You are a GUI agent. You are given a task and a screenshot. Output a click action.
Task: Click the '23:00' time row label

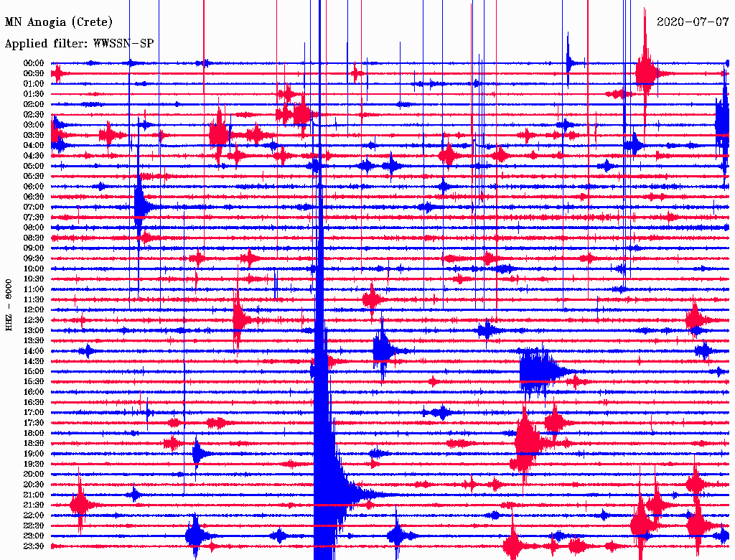pos(34,536)
